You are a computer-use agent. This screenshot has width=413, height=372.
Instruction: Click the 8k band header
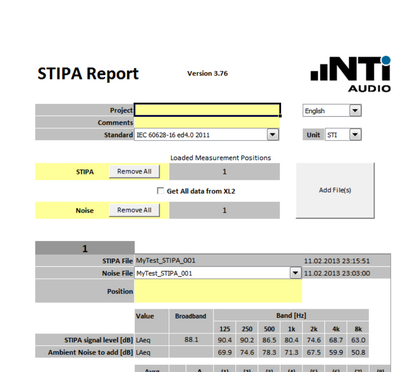tap(358, 329)
